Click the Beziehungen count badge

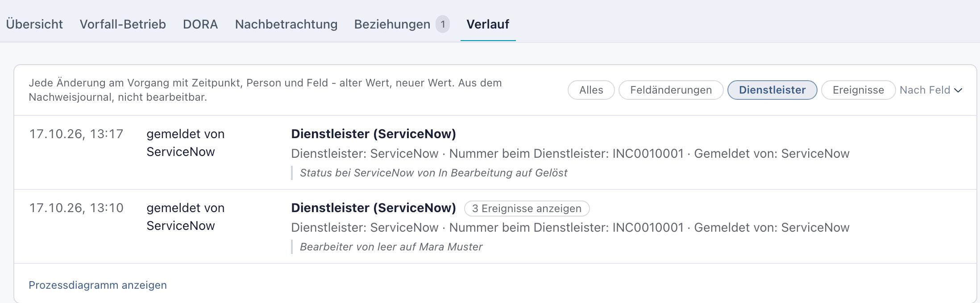pos(443,24)
